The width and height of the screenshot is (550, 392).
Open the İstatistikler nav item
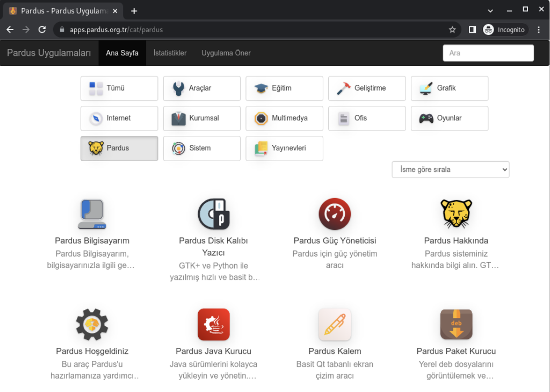click(170, 53)
